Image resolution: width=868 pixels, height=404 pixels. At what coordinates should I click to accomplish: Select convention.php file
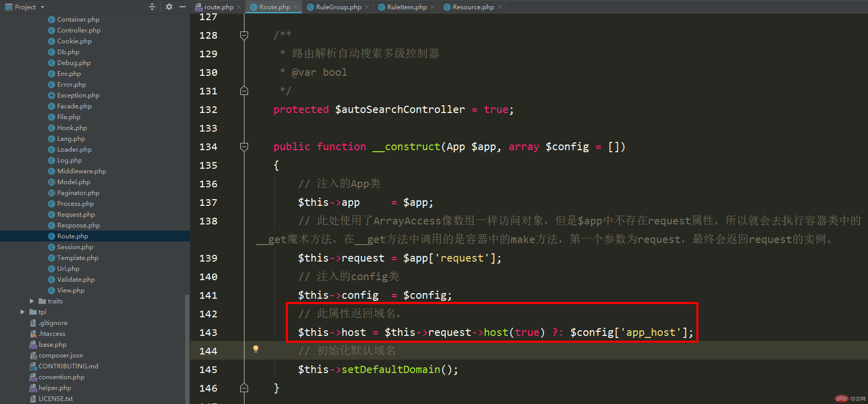[61, 377]
